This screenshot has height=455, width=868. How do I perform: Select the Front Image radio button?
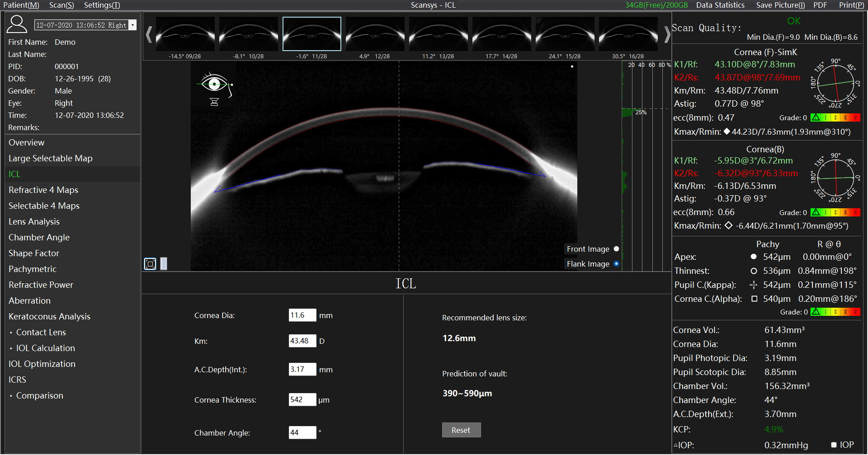[616, 249]
